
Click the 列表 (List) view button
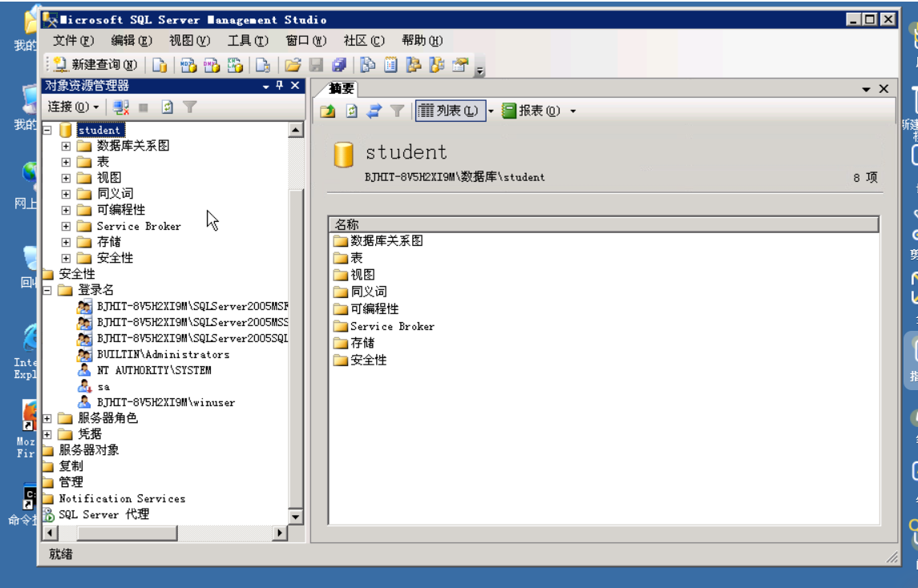[x=451, y=111]
